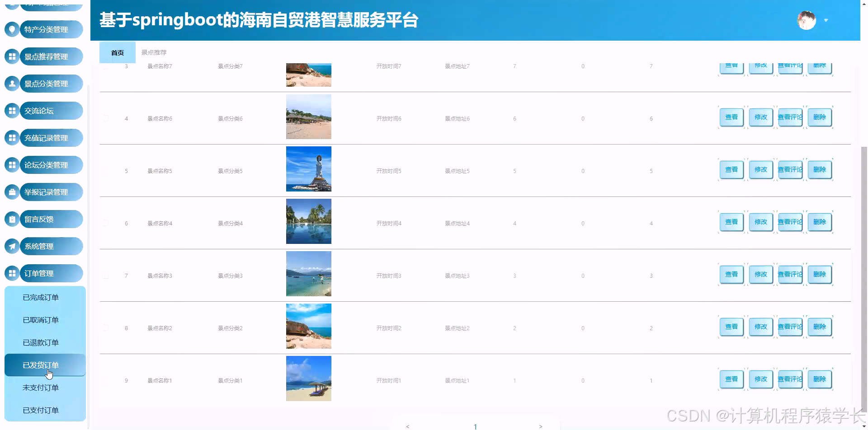Select row checkbox for 景点名称3
Image resolution: width=868 pixels, height=430 pixels.
click(x=105, y=276)
